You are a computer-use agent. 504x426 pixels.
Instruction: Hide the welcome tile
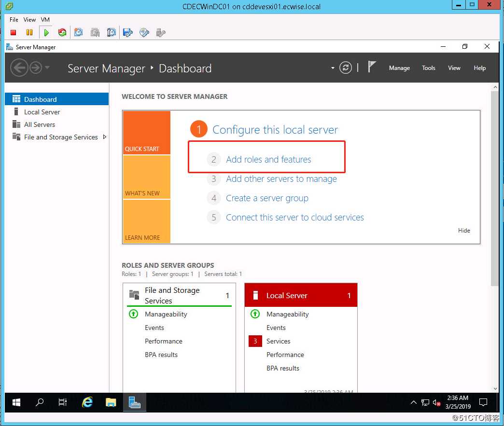click(x=464, y=230)
